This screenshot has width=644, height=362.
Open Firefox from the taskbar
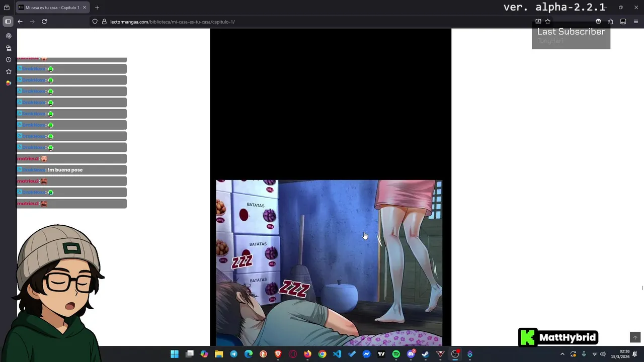307,354
